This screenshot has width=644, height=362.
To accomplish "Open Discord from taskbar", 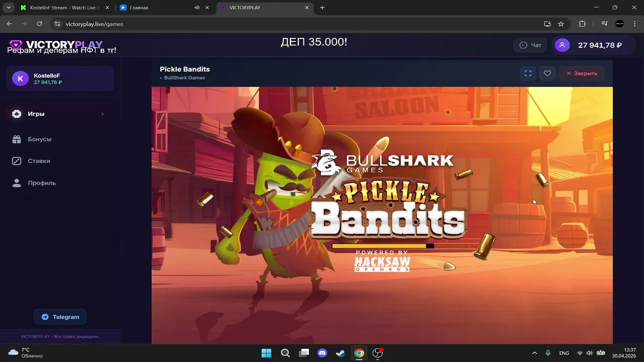I will (x=322, y=353).
